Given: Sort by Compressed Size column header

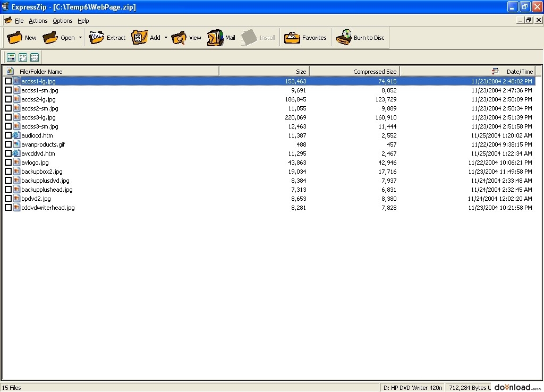Looking at the screenshot, I should pyautogui.click(x=354, y=72).
